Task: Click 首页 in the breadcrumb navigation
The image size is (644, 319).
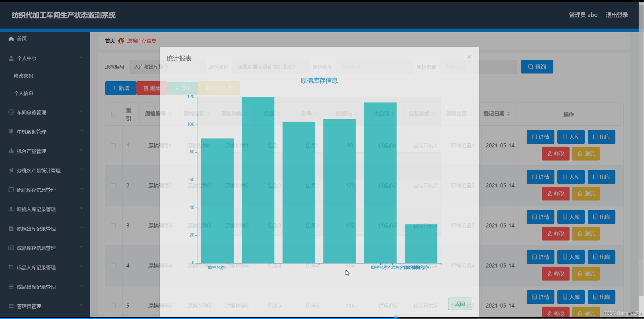Action: click(x=109, y=41)
